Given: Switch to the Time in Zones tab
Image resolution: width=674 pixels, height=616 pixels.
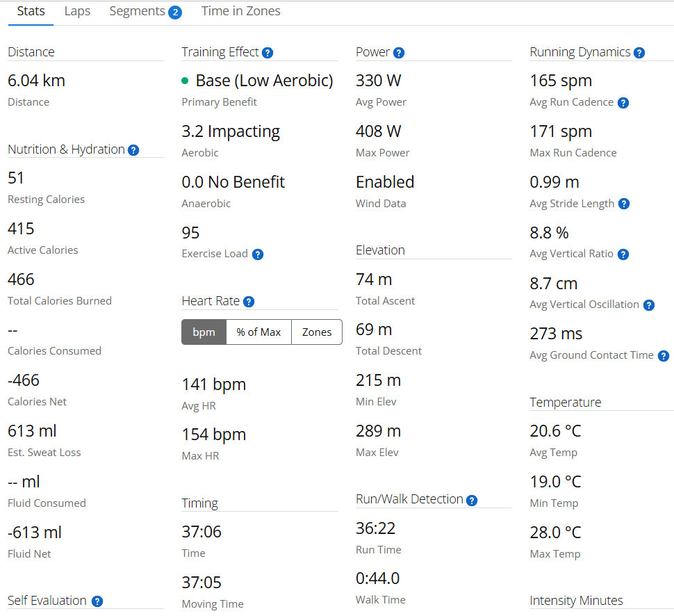Looking at the screenshot, I should pos(240,11).
